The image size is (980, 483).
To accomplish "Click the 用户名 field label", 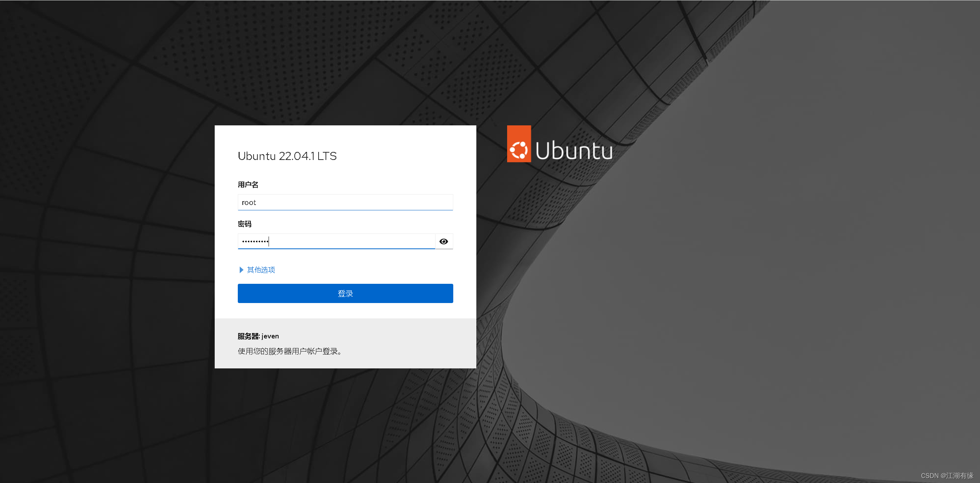I will [248, 185].
